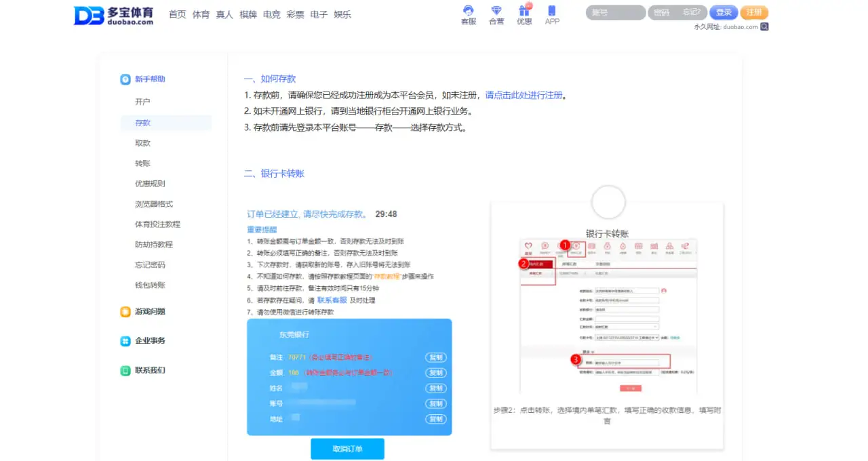Select 开户 in the sidebar
868x461 pixels.
click(x=142, y=102)
